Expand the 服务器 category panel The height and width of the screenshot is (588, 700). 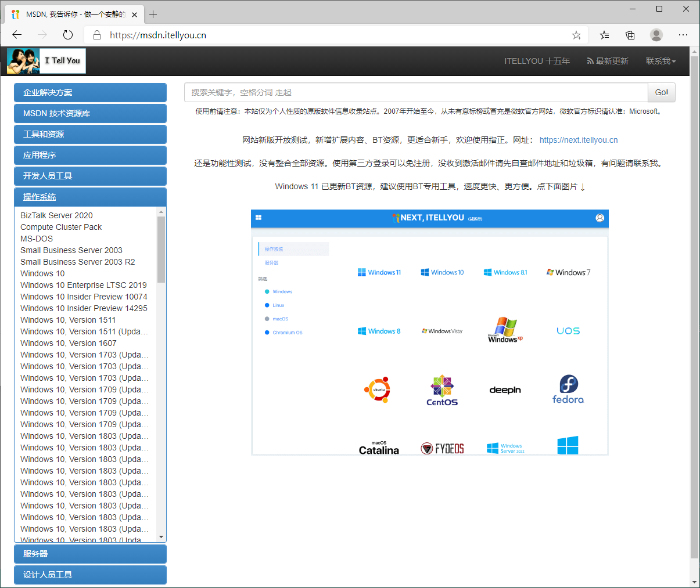click(90, 554)
